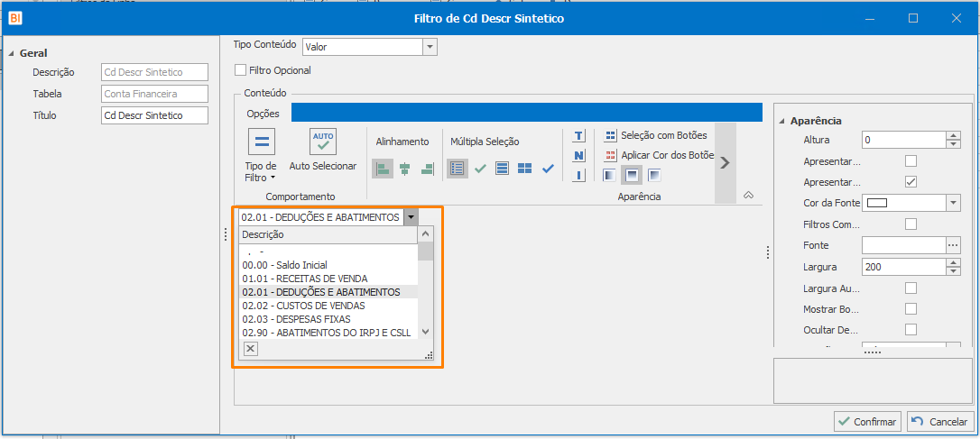Open the Tipo Conteúdo dropdown
Image resolution: width=980 pixels, height=439 pixels.
click(430, 47)
